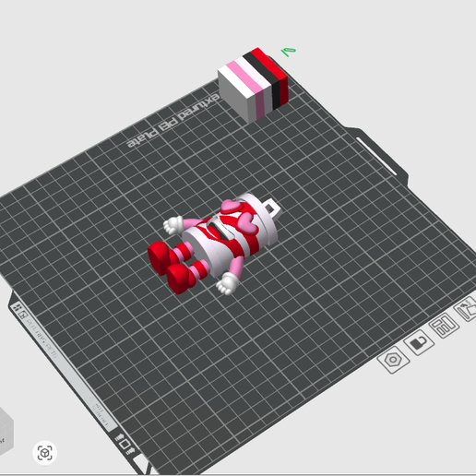The height and width of the screenshot is (476, 476).
Task: Click the gray navigation view cube
Action: [5, 432]
